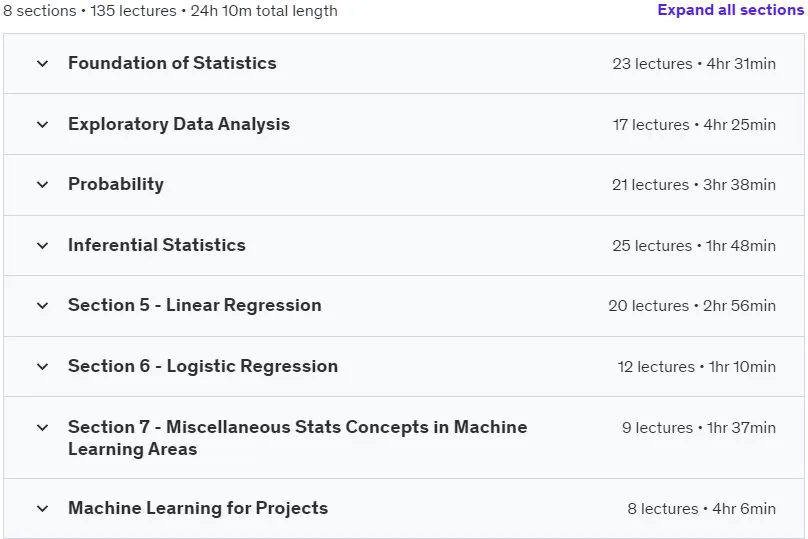Click the 23 lectures 4hr 31min label
808x539 pixels.
[x=694, y=63]
